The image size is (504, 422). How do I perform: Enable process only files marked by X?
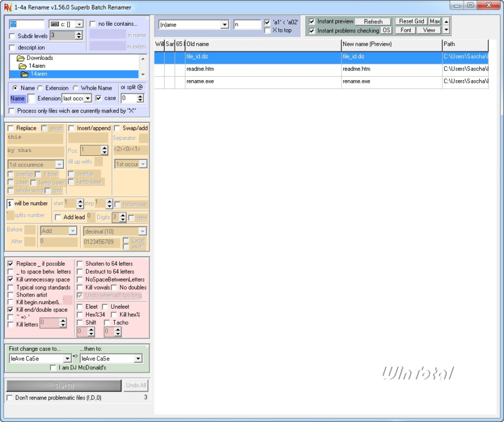[x=12, y=111]
